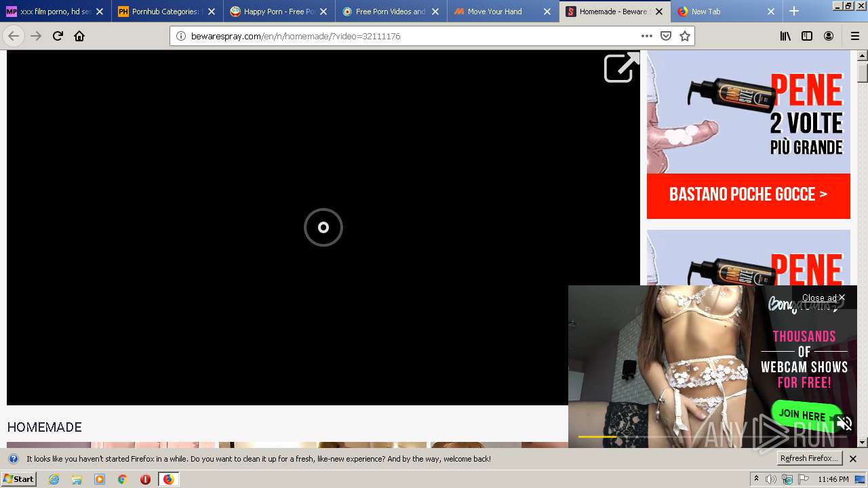The image size is (868, 488).
Task: Click the BASTANO POCHE GOCCE banner button
Action: click(748, 195)
